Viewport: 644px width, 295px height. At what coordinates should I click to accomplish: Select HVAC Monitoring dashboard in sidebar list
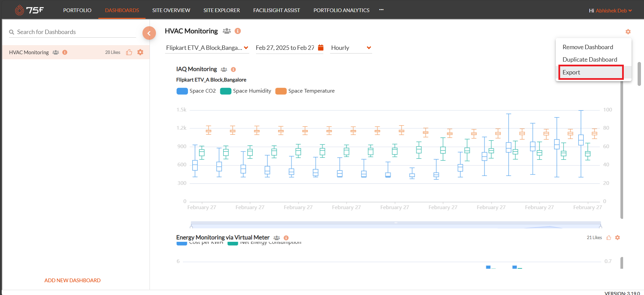[x=76, y=52]
